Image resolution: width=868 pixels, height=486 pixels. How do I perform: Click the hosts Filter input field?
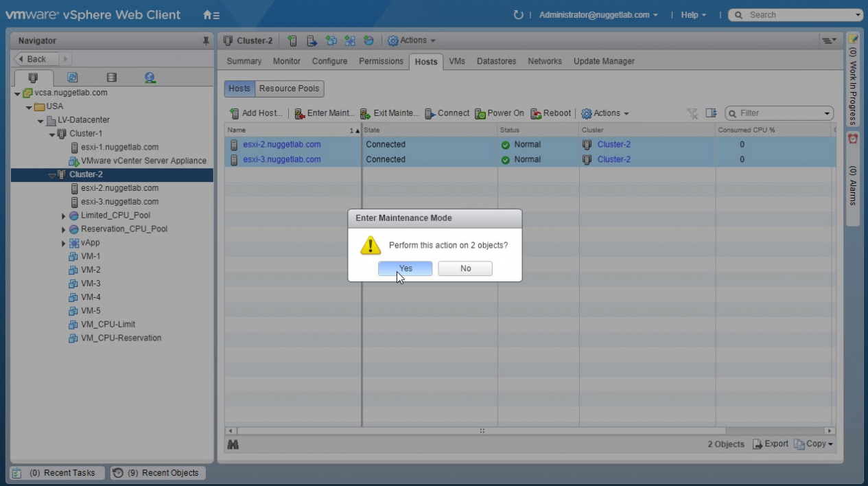coord(779,113)
